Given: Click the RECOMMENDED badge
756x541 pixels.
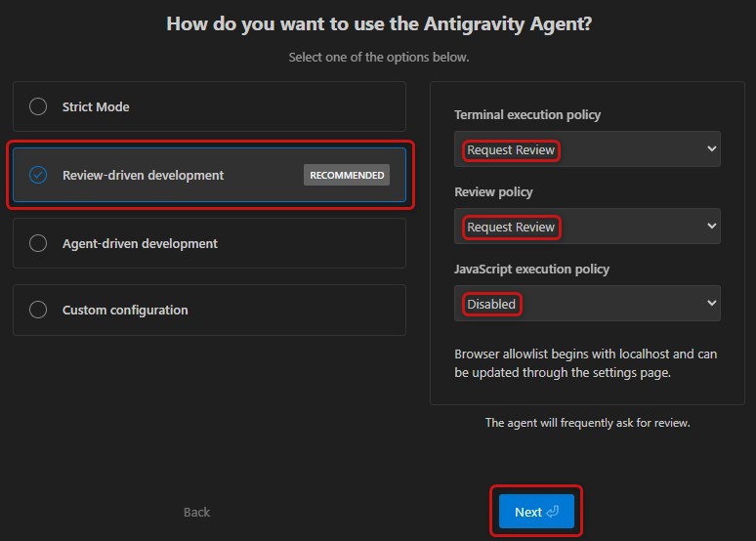Looking at the screenshot, I should [x=347, y=176].
